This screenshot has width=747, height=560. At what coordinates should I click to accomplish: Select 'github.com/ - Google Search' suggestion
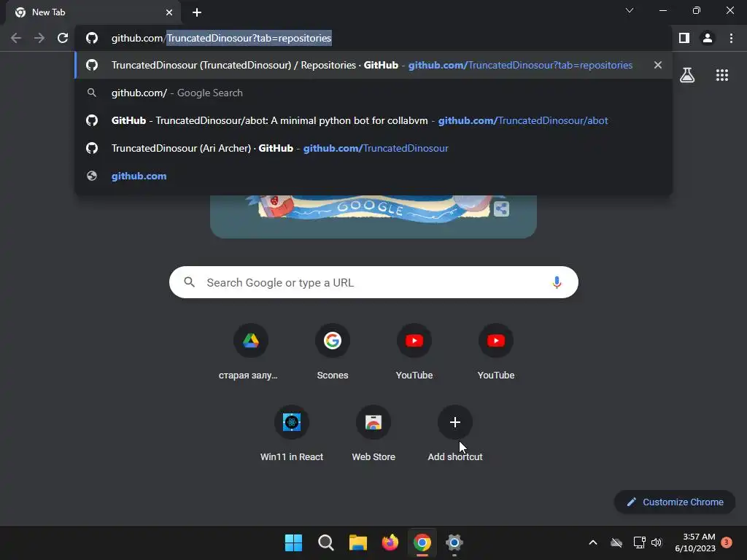(373, 93)
